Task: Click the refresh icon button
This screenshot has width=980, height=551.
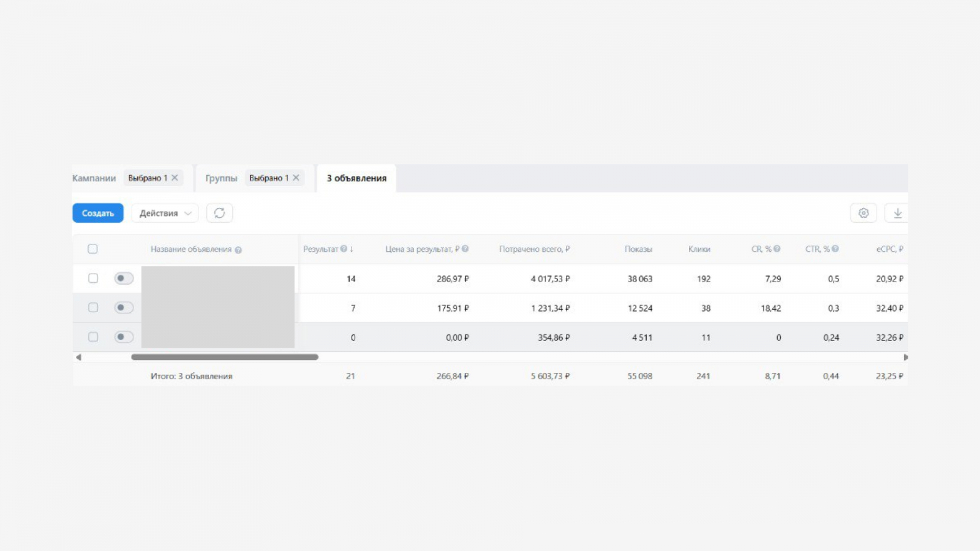Action: [x=219, y=213]
